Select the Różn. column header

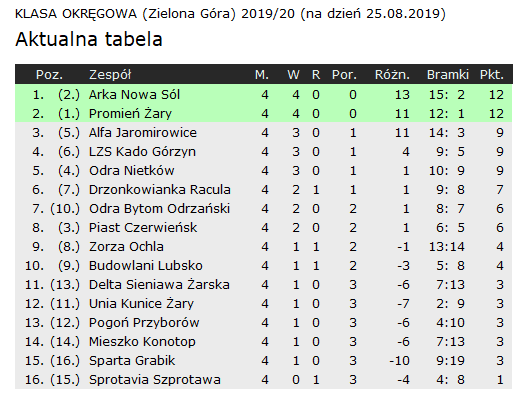(392, 75)
